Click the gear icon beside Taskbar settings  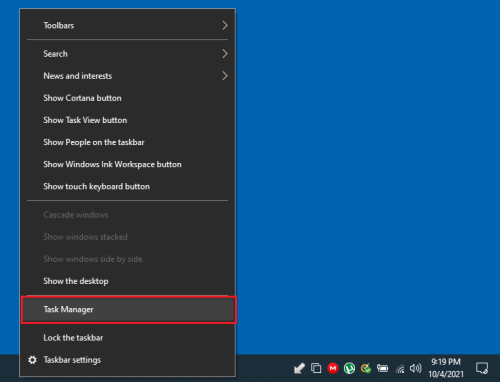(32, 360)
